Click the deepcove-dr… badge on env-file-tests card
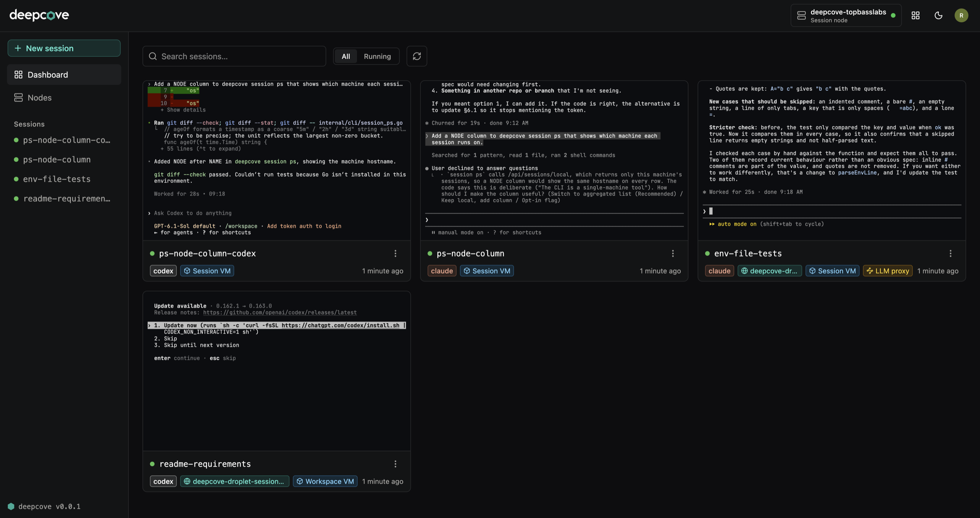The width and height of the screenshot is (980, 518). (769, 270)
